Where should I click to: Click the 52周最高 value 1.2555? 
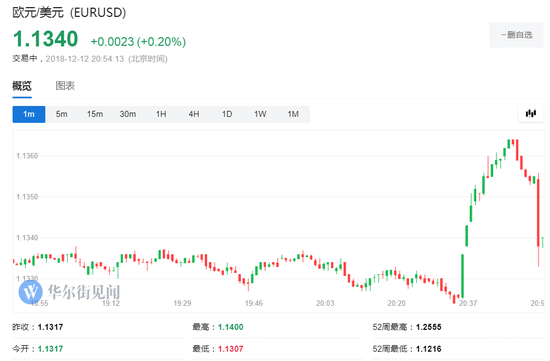429,327
